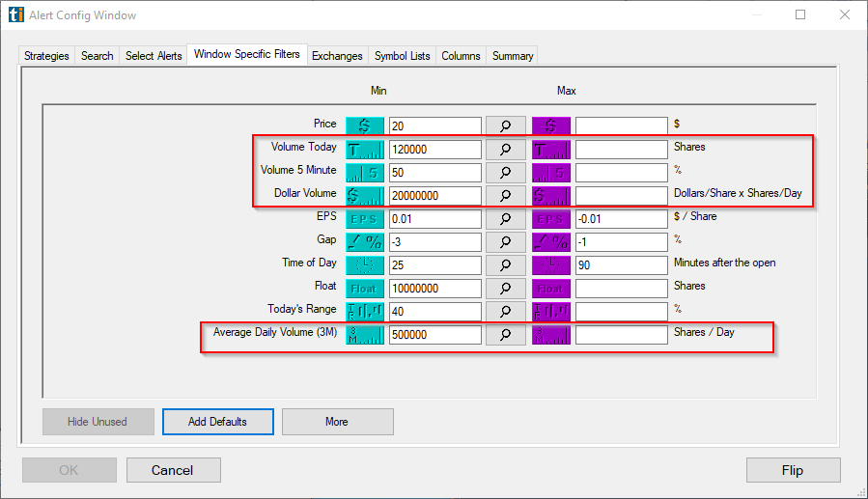Click the magnifier button in Time of Day row

point(505,265)
